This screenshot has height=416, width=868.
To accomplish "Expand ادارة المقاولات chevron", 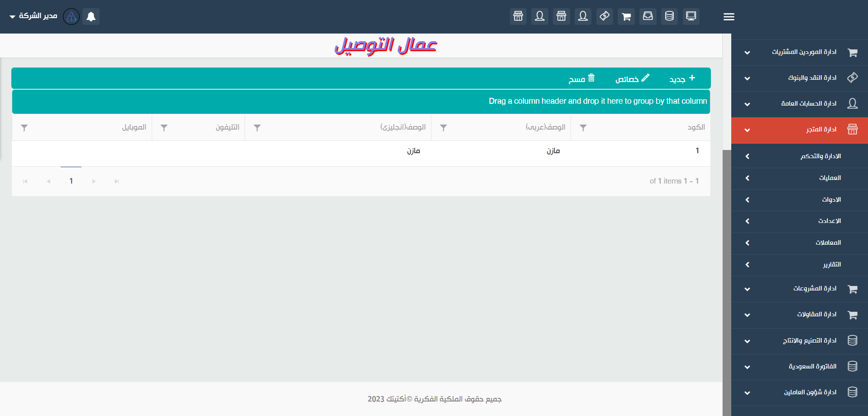I will click(747, 315).
